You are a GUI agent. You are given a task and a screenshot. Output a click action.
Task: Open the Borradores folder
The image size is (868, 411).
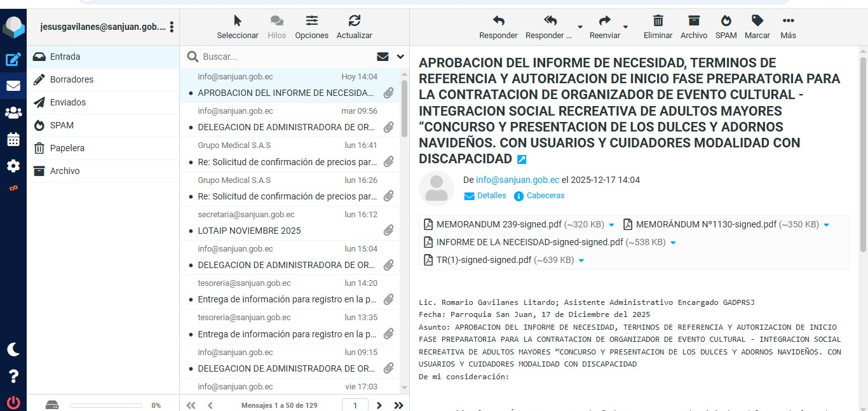71,79
